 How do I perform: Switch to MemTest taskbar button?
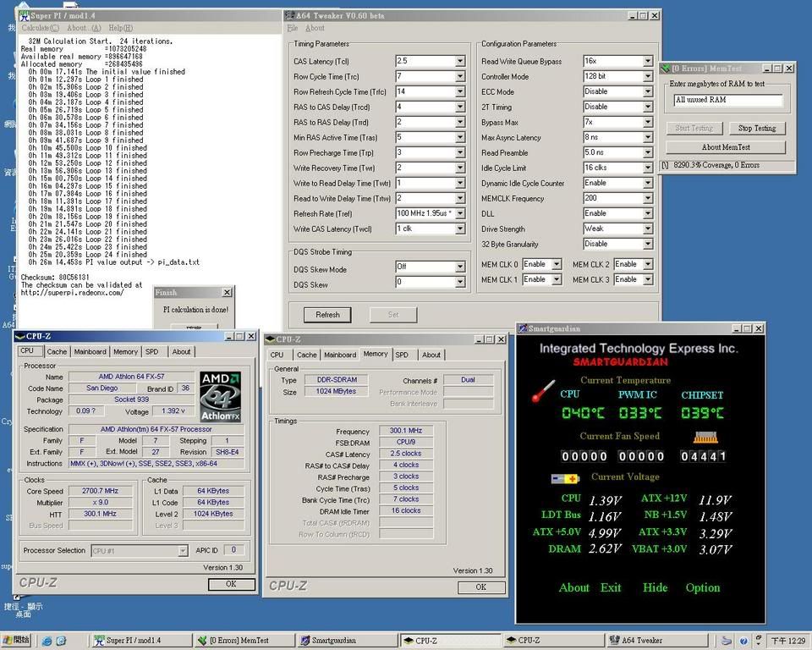pos(244,640)
